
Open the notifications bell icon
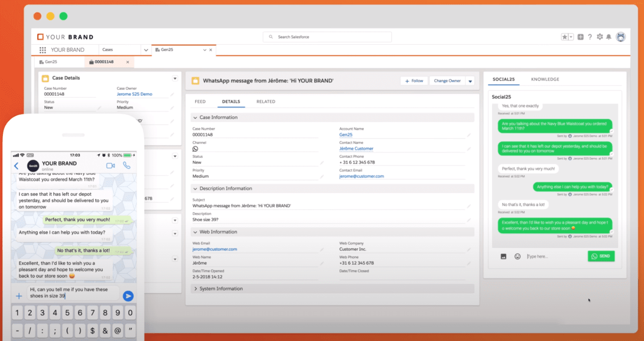609,37
